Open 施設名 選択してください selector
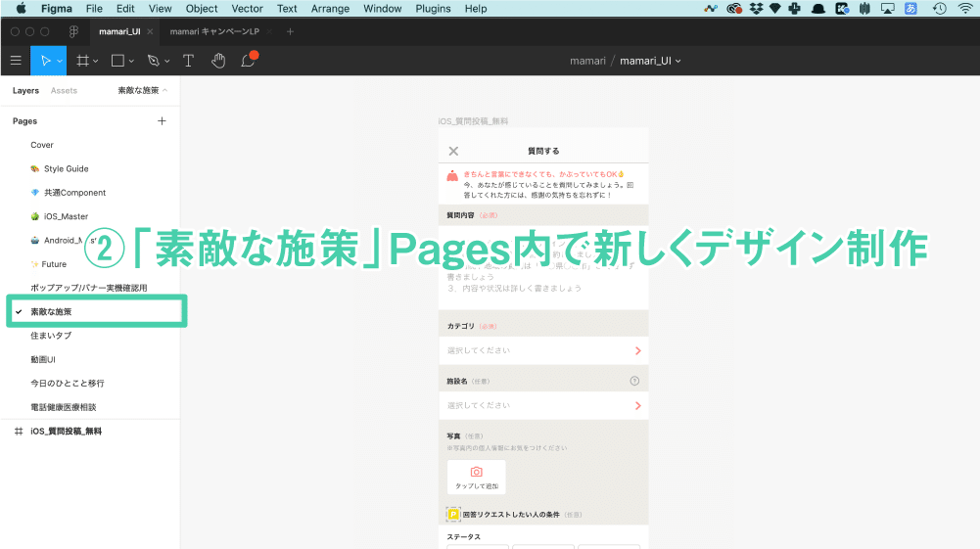The image size is (980, 549). tap(543, 406)
